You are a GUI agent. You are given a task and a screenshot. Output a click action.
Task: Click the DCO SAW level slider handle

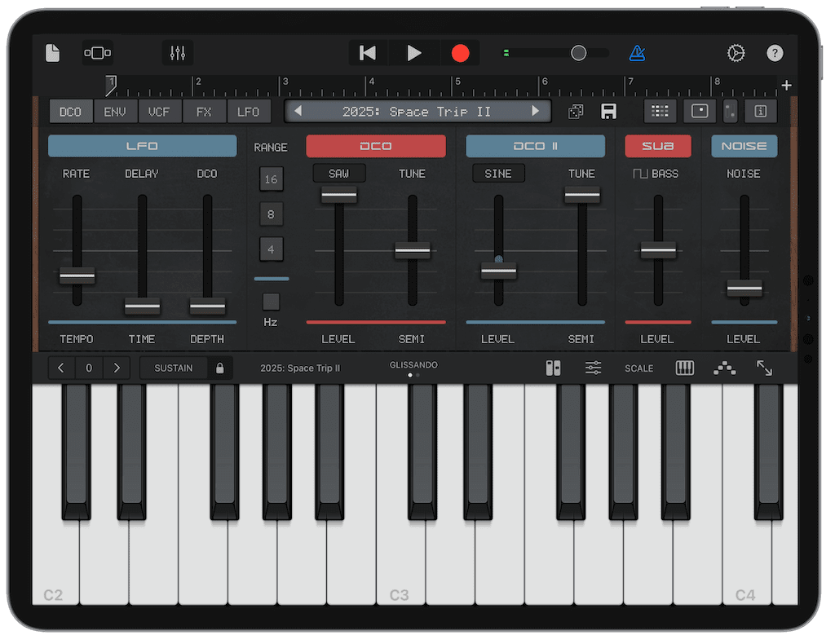[x=338, y=194]
